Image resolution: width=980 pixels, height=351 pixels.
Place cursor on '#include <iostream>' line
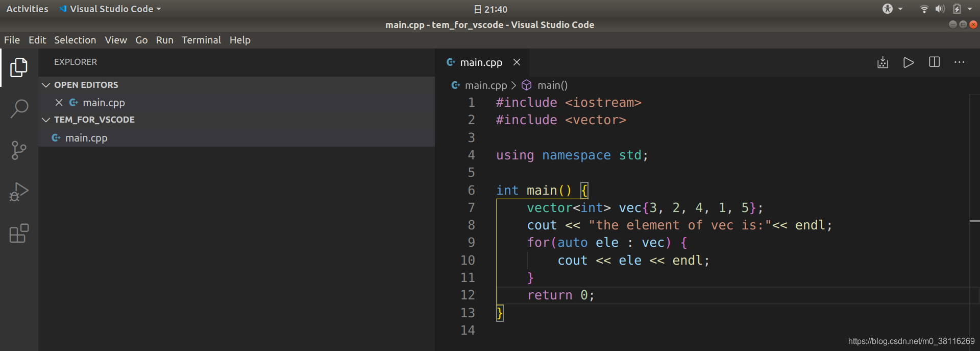(569, 103)
